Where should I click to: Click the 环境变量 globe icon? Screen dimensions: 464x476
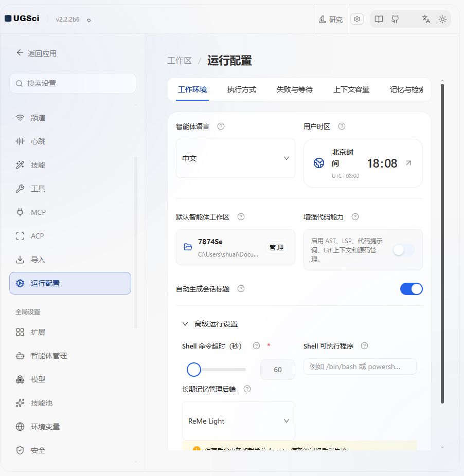pyautogui.click(x=20, y=427)
